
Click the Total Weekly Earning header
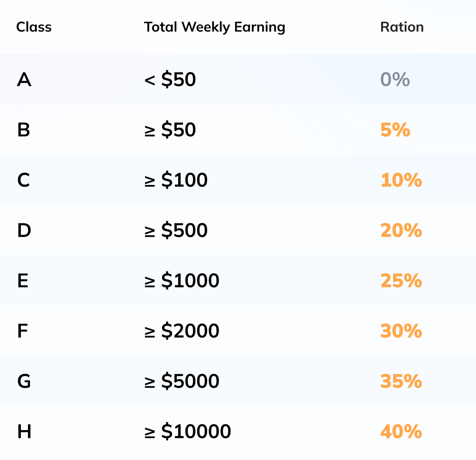click(x=214, y=27)
